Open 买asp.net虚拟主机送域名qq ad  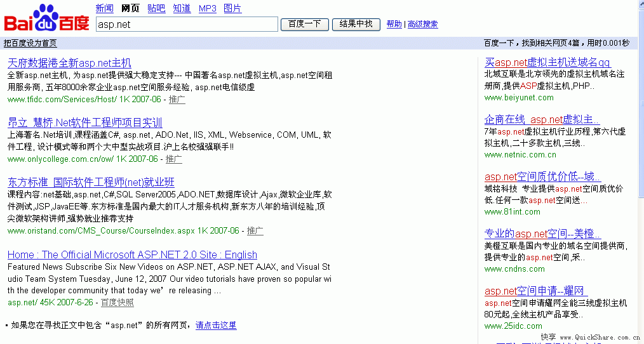tap(547, 62)
